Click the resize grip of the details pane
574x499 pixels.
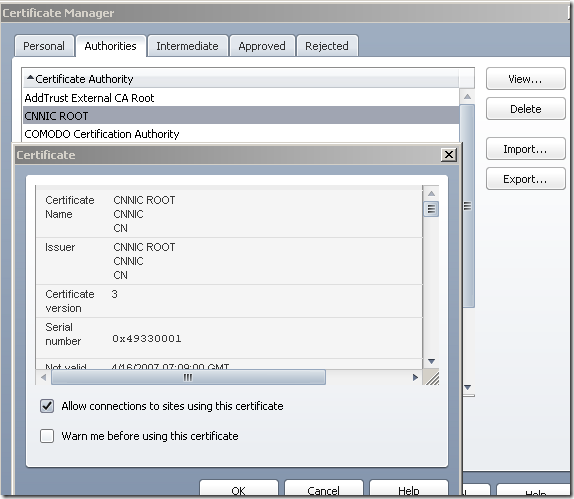point(432,377)
